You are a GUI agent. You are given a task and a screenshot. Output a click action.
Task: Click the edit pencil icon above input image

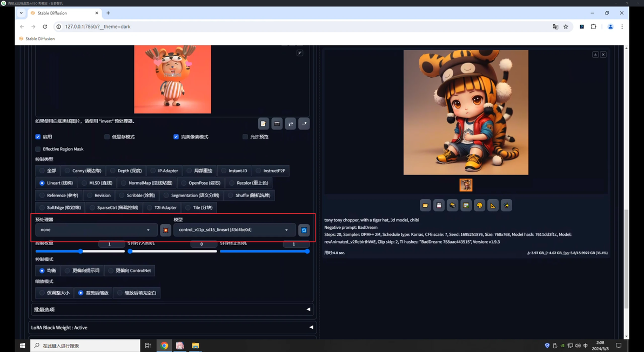[300, 53]
